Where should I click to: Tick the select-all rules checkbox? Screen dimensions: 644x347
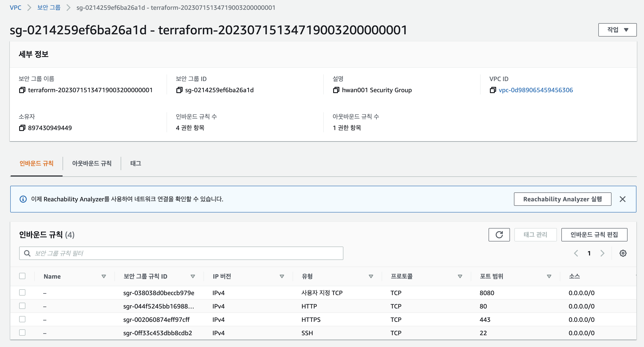coord(22,276)
